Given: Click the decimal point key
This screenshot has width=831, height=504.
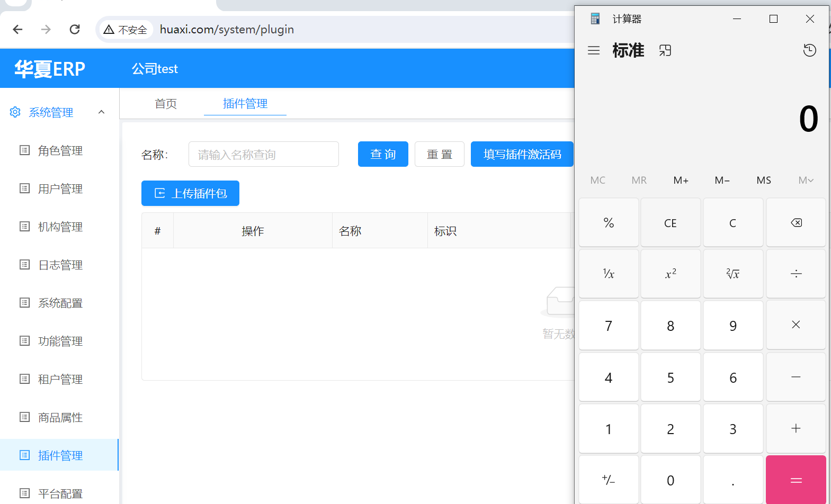Looking at the screenshot, I should 733,480.
